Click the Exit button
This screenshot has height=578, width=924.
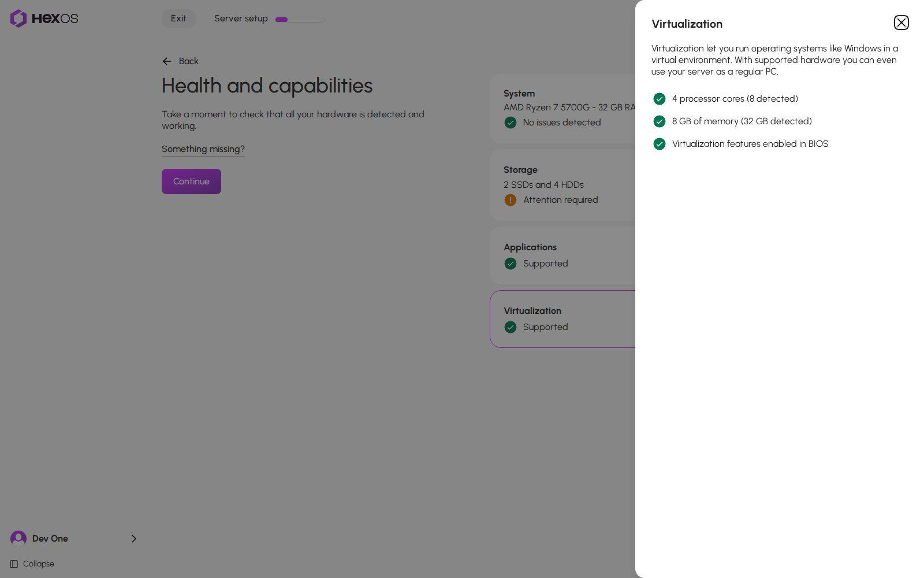178,18
